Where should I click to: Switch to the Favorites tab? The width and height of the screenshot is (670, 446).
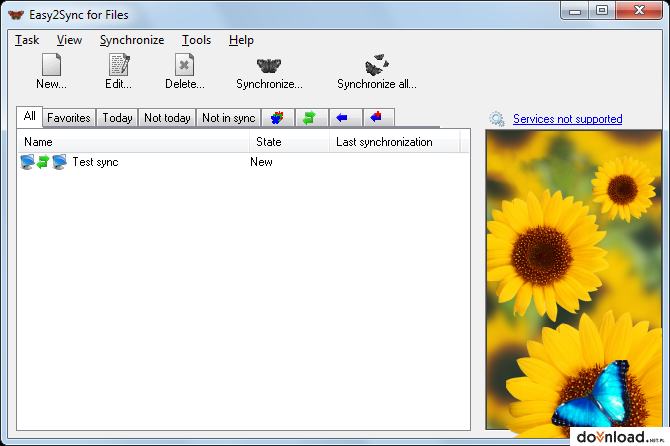coord(69,117)
